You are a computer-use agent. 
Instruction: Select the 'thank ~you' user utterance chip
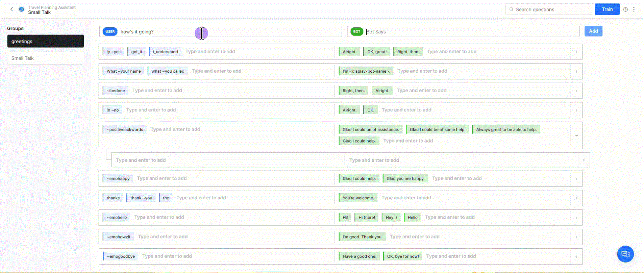coord(141,198)
